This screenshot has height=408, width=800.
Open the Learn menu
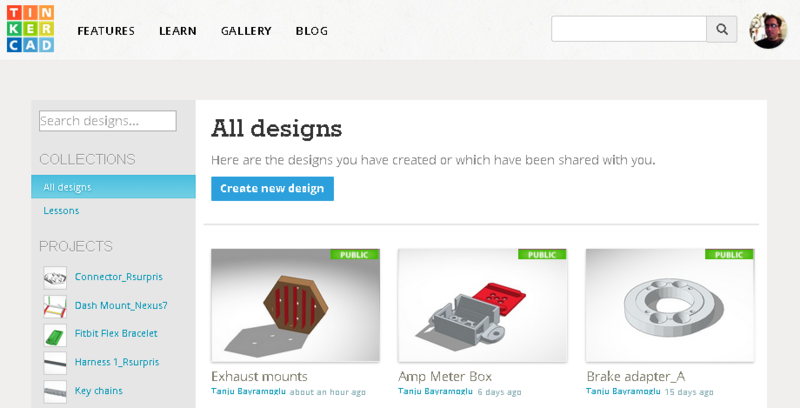pos(178,31)
